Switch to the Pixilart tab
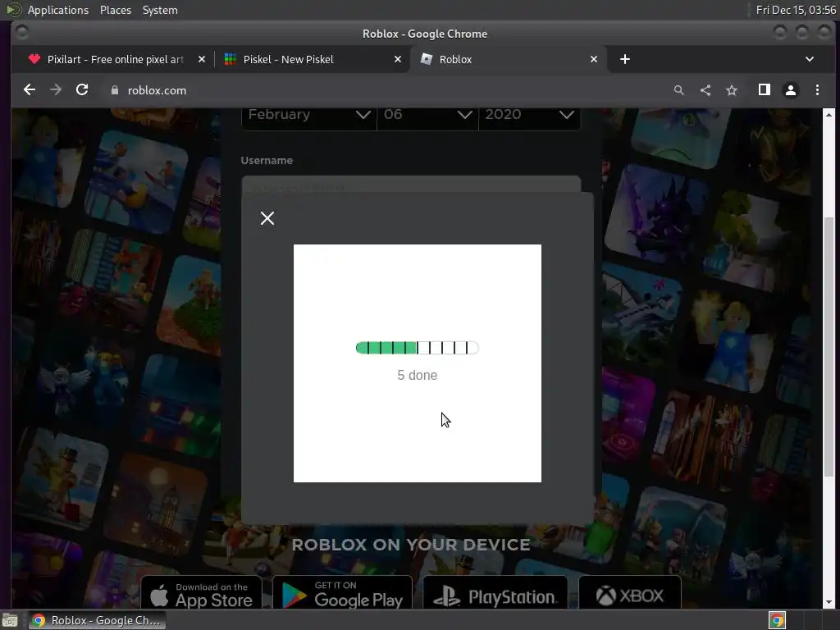The height and width of the screenshot is (630, 840). click(116, 59)
